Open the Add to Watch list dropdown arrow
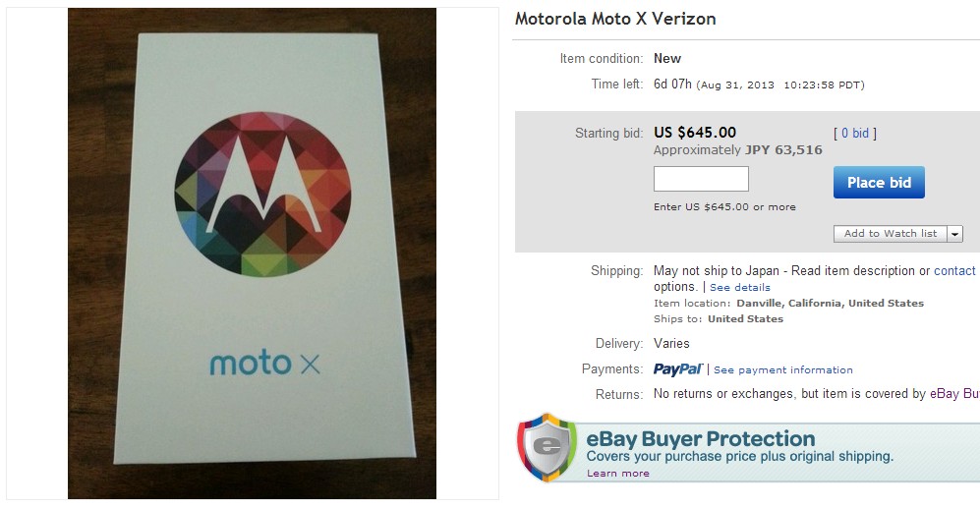 tap(954, 234)
